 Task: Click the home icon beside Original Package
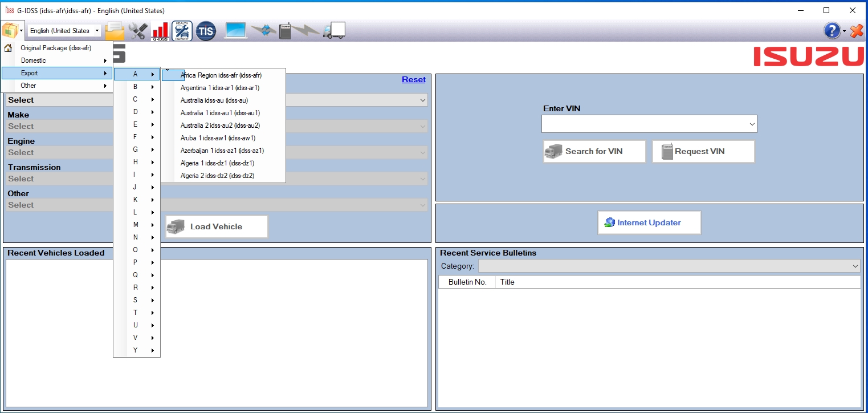(8, 48)
